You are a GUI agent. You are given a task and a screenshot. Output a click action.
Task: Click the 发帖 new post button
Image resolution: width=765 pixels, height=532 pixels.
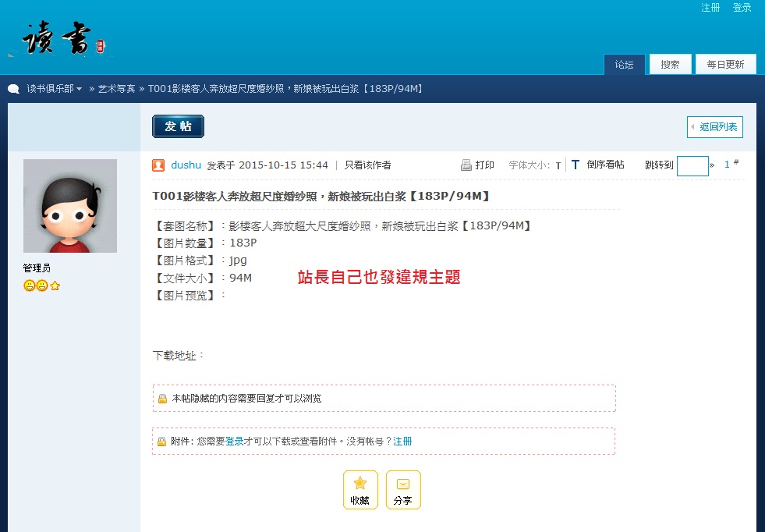[178, 126]
